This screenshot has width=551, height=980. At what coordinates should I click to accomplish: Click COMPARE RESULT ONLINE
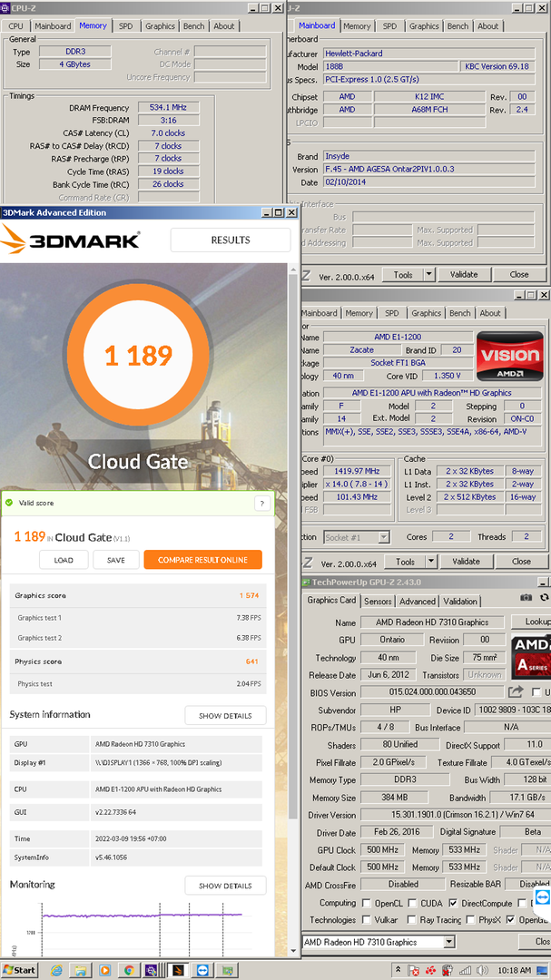(x=202, y=560)
